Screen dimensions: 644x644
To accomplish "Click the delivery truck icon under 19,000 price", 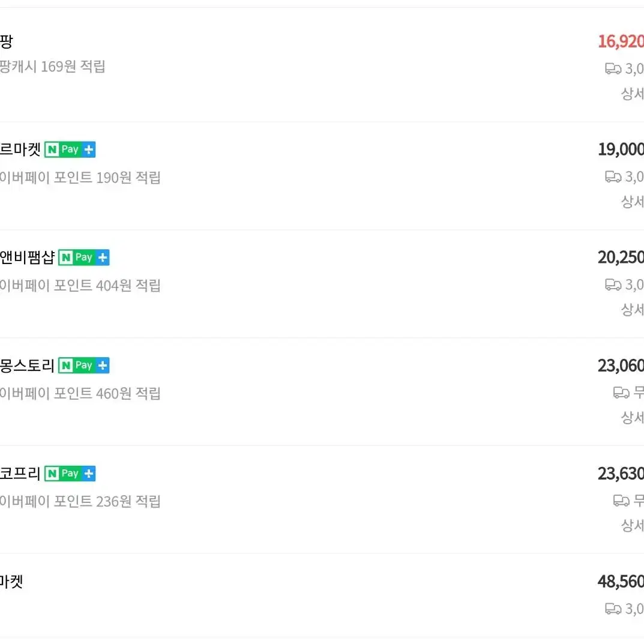I will 613,176.
